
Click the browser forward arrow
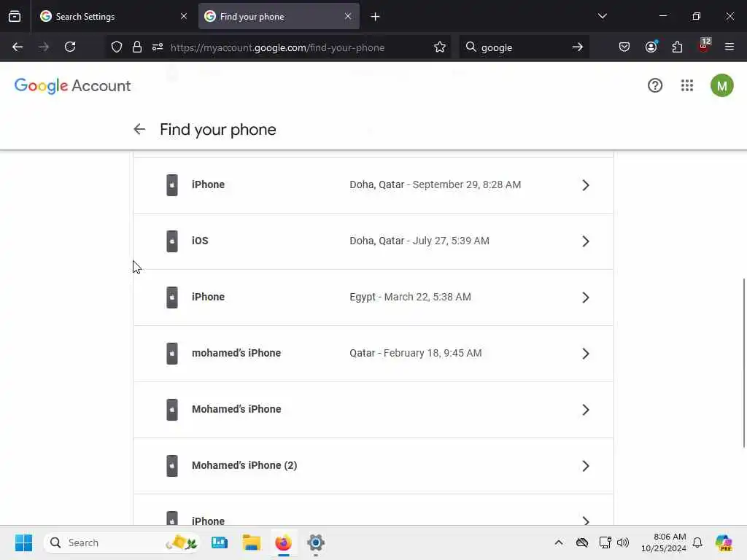pyautogui.click(x=43, y=47)
